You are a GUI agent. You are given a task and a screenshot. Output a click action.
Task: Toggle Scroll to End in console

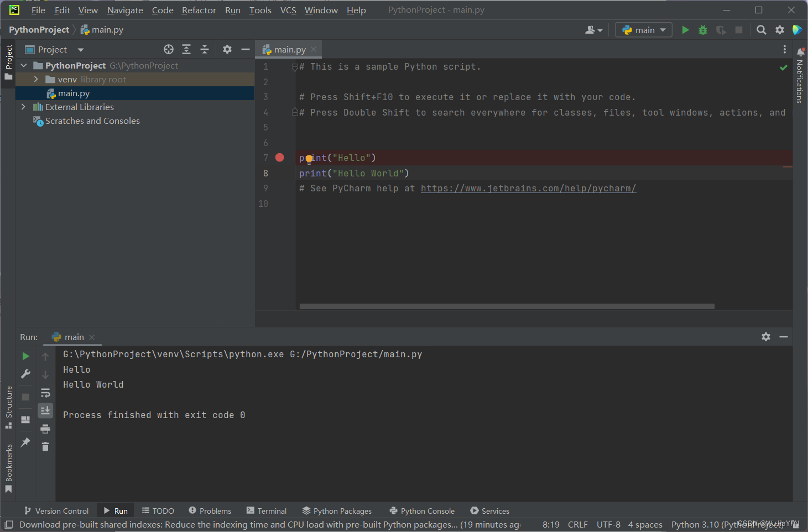coord(45,410)
